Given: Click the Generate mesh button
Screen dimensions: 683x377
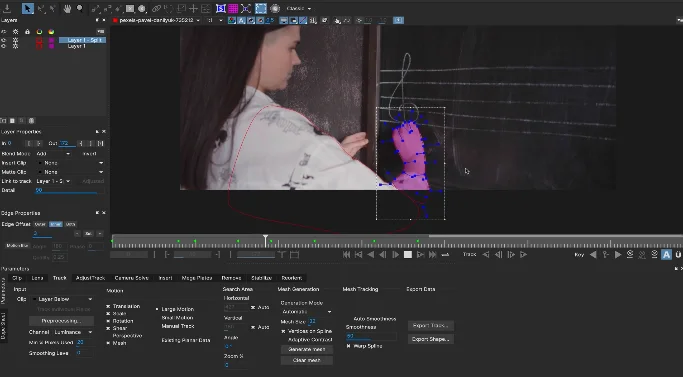Looking at the screenshot, I should click(307, 350).
